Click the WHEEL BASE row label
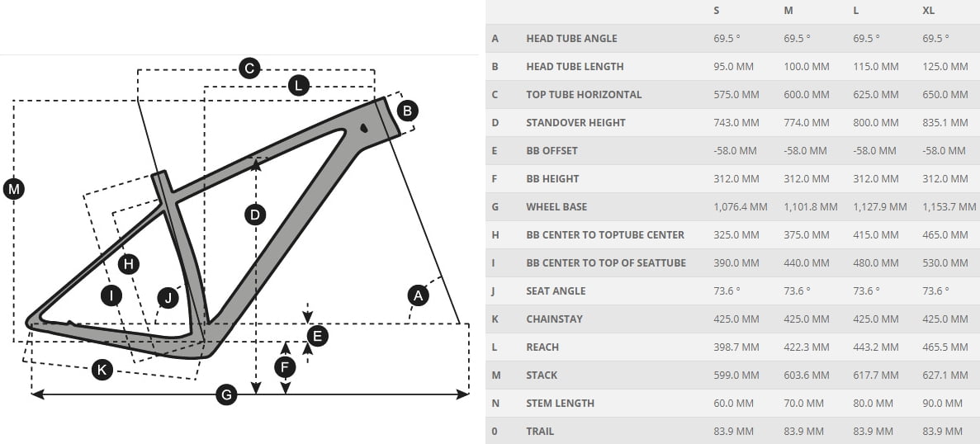Image resolution: width=980 pixels, height=444 pixels. (x=556, y=206)
